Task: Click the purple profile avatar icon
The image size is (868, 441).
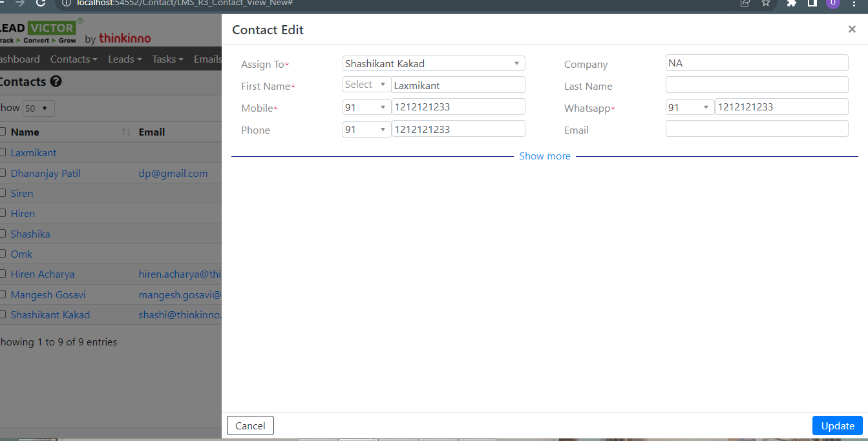Action: [832, 3]
